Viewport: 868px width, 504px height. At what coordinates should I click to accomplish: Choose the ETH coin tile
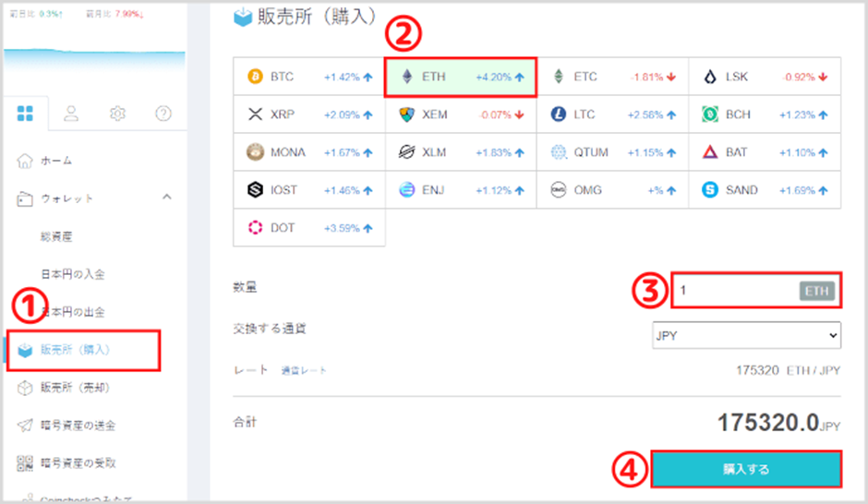pos(461,77)
